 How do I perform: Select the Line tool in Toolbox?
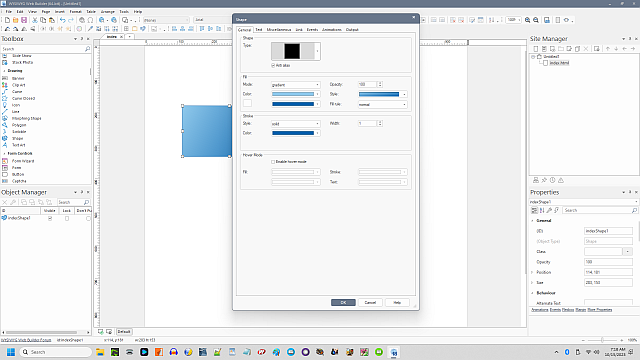(16, 111)
